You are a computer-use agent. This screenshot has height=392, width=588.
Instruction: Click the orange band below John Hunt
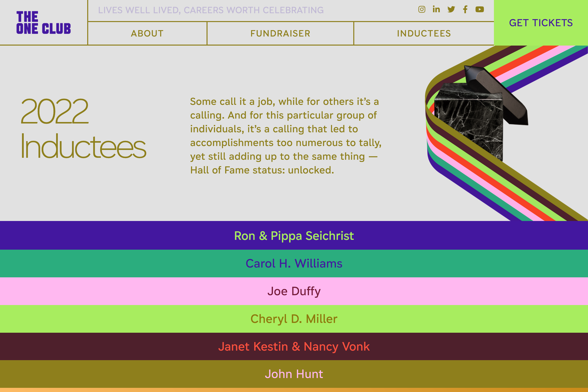(x=294, y=390)
